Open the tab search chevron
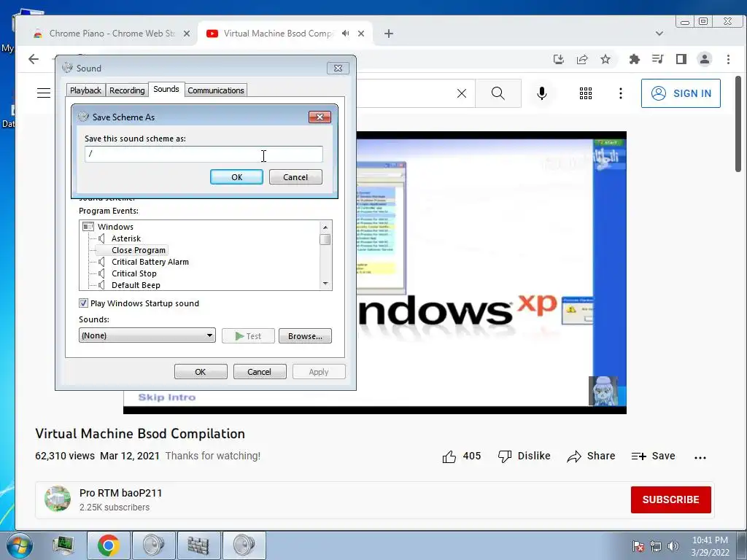 659,34
